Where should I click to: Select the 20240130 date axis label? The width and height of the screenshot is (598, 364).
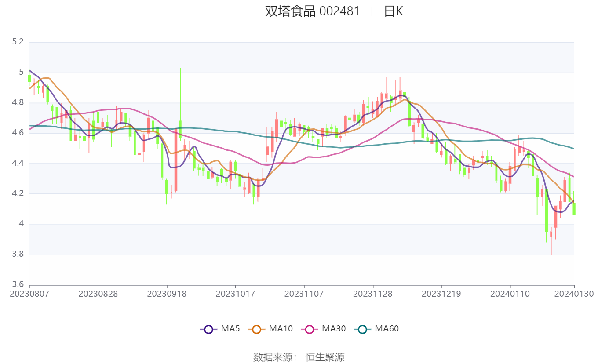point(574,294)
